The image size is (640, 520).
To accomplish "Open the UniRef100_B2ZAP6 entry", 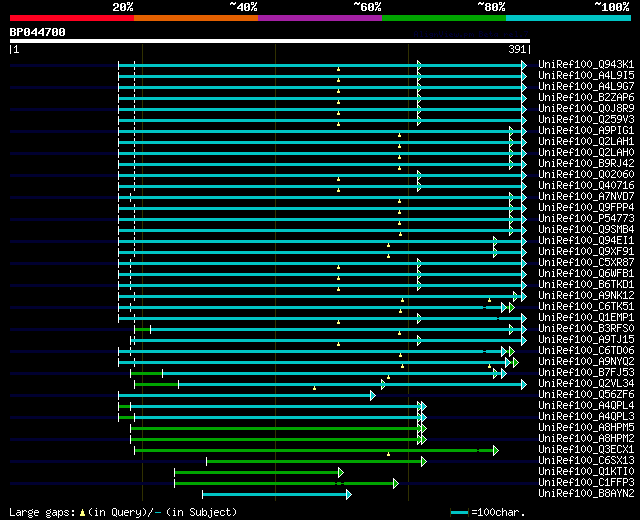I will pyautogui.click(x=586, y=97).
